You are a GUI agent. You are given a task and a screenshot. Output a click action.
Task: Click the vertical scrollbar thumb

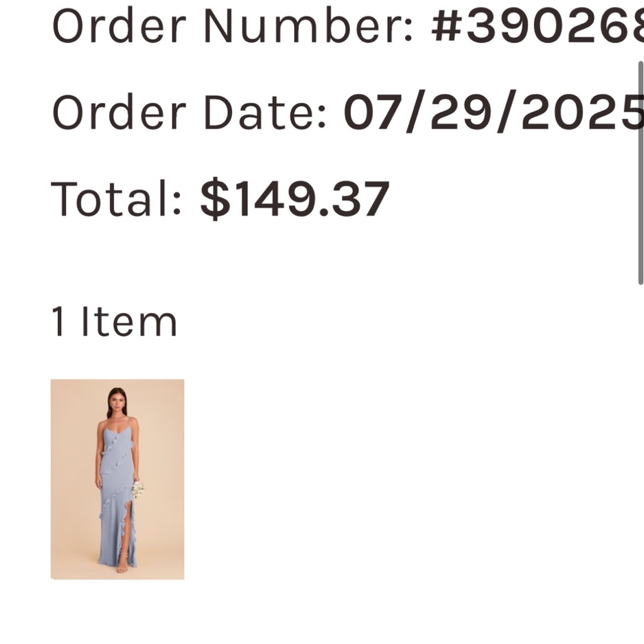pyautogui.click(x=640, y=173)
